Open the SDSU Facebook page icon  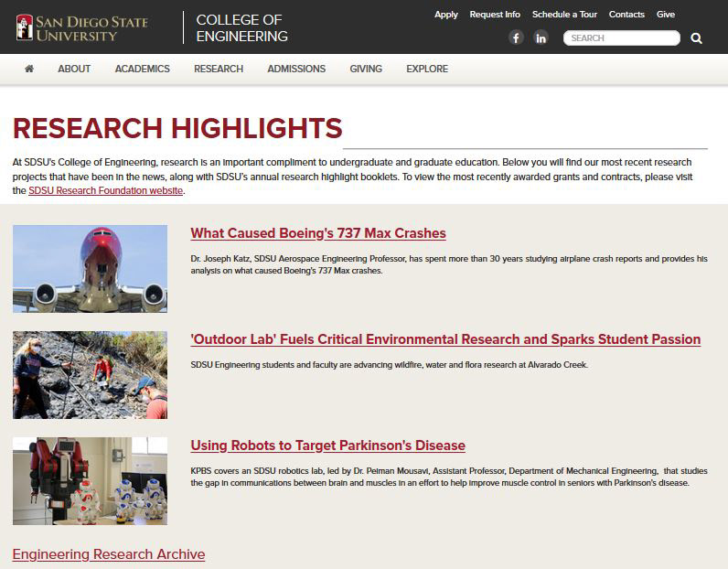[516, 38]
